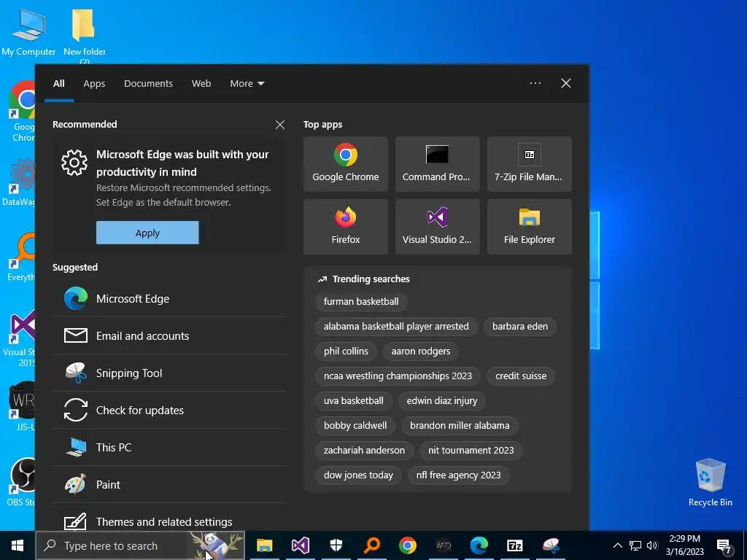Screen dimensions: 747x560
Task: Open Visual Studio on the taskbar
Action: pyautogui.click(x=301, y=545)
